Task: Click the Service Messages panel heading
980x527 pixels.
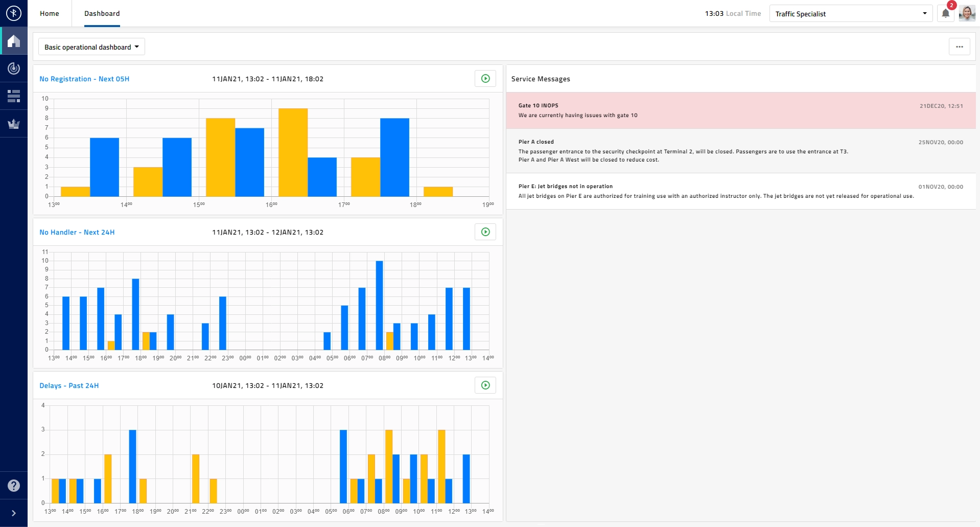Action: 541,79
